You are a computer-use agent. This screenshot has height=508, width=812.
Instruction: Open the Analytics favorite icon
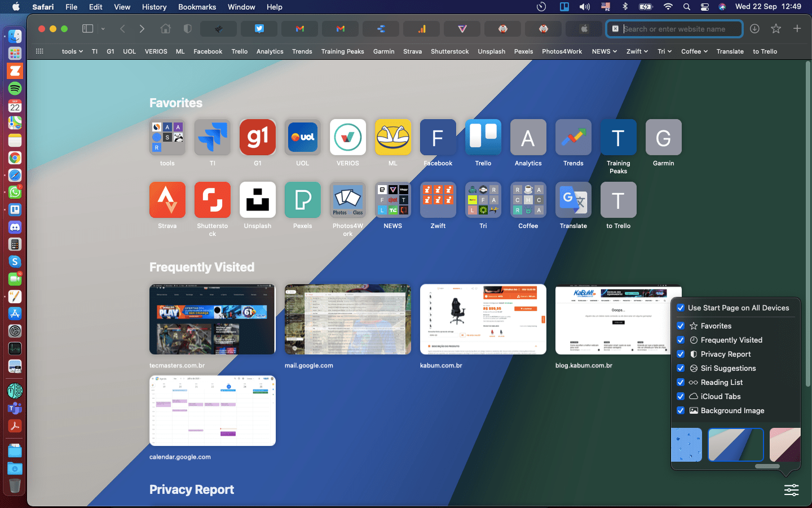coord(528,137)
